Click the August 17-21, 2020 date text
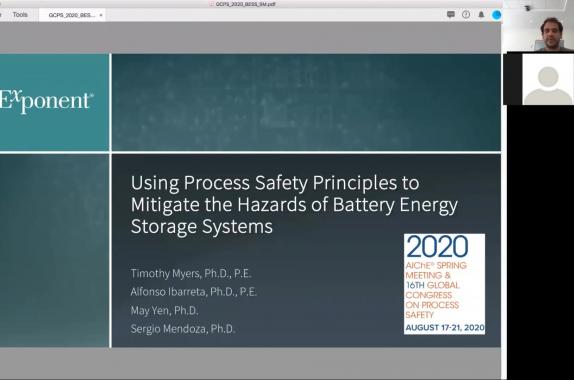 (445, 328)
